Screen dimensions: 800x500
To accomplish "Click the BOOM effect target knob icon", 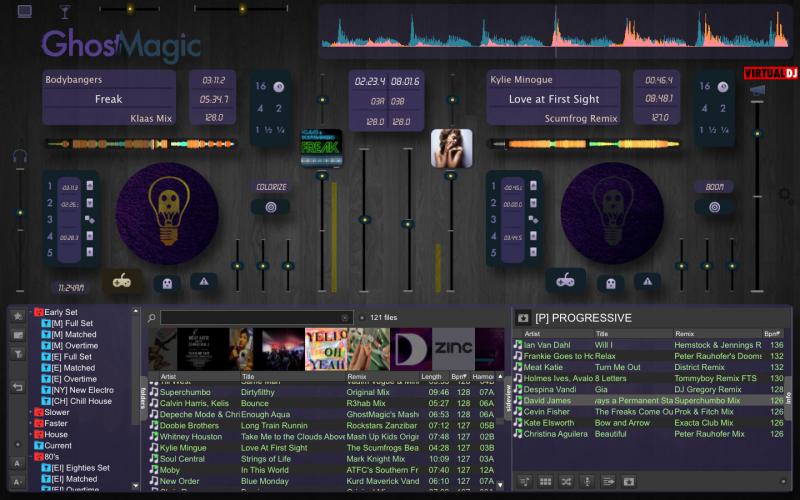I will coord(714,207).
